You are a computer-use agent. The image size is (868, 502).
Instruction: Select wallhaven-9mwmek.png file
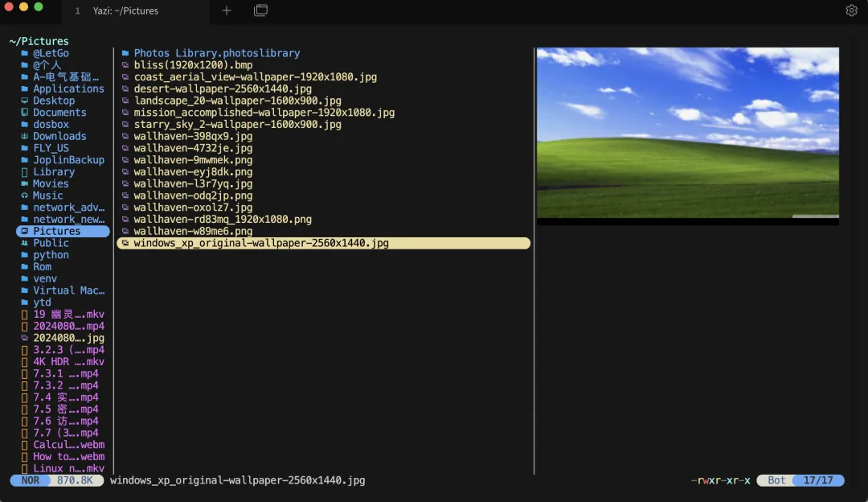pos(193,160)
